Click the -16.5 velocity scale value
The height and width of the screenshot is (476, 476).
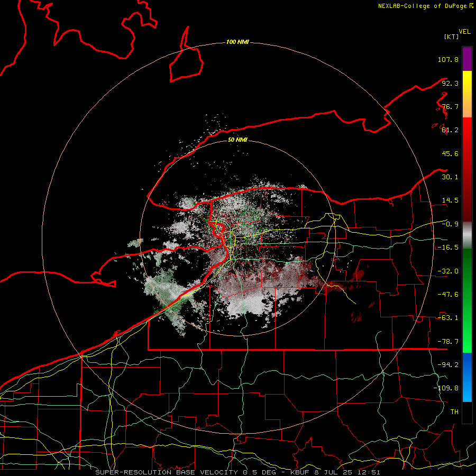[x=448, y=248]
